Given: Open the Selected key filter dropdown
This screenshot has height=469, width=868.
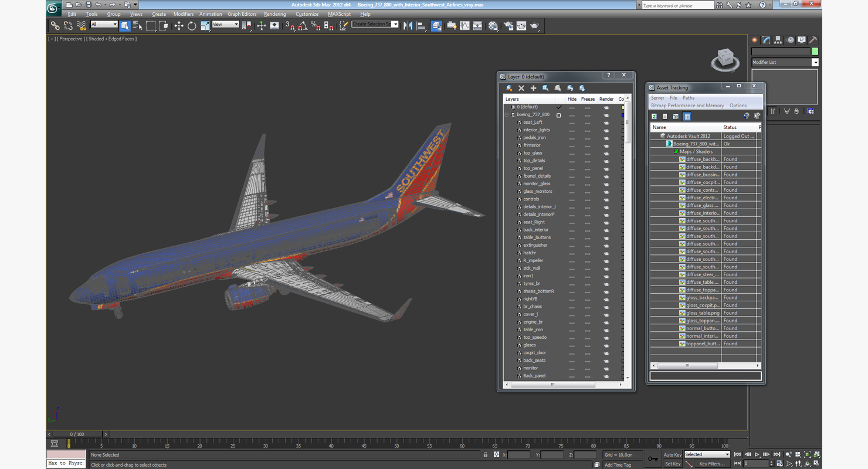Looking at the screenshot, I should click(707, 454).
